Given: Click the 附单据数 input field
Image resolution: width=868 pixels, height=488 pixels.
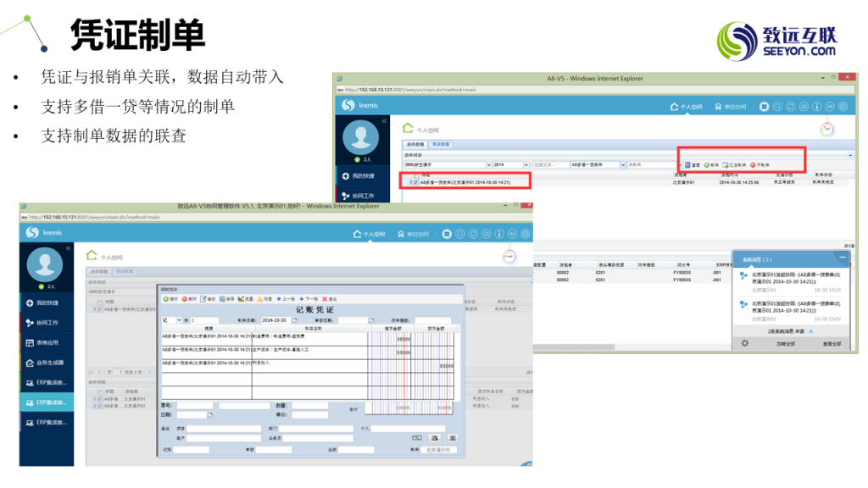Looking at the screenshot, I should point(434,320).
